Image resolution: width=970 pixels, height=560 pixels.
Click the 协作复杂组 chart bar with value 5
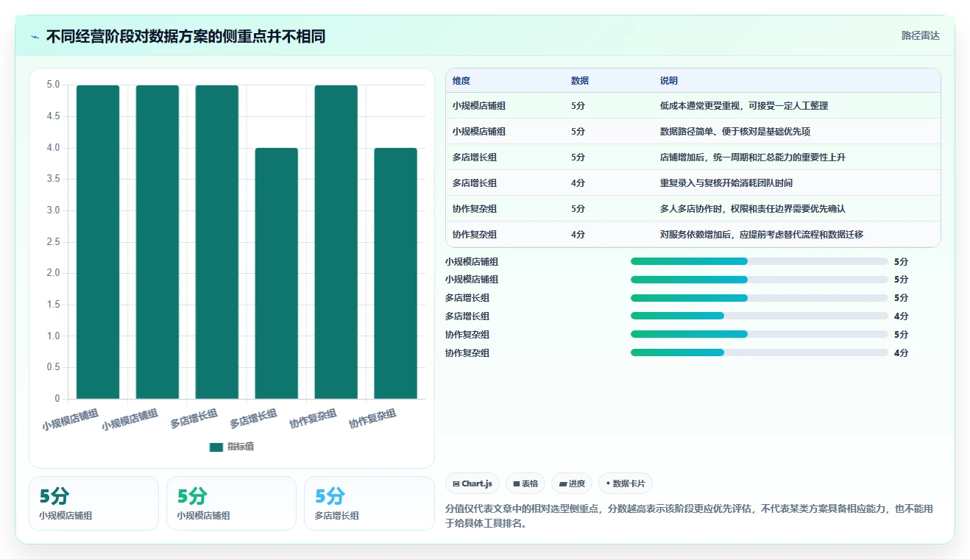click(336, 242)
